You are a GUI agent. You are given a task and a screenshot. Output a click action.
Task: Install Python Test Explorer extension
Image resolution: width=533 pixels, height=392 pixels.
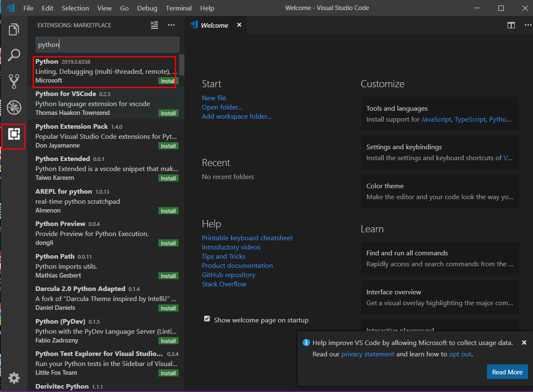(x=168, y=373)
